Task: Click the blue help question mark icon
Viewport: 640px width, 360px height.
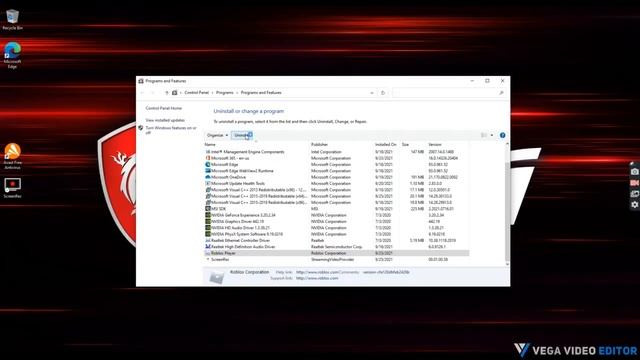Action: point(502,135)
